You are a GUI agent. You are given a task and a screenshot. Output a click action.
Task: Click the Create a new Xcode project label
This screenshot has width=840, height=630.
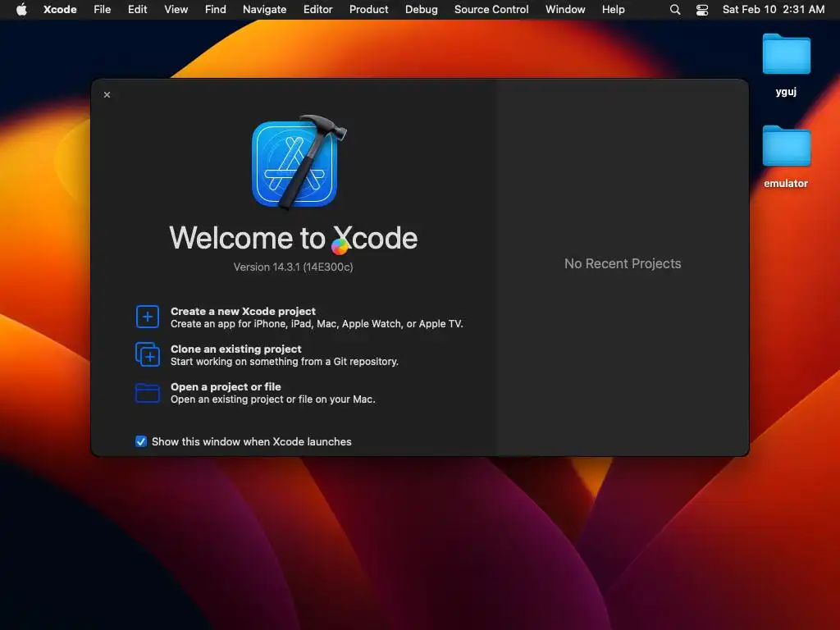(x=243, y=311)
